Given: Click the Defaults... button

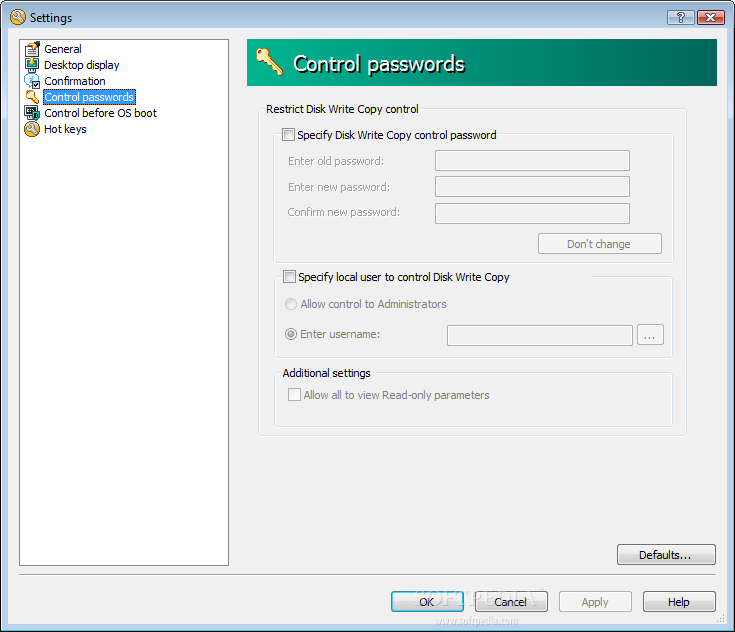Looking at the screenshot, I should point(666,555).
